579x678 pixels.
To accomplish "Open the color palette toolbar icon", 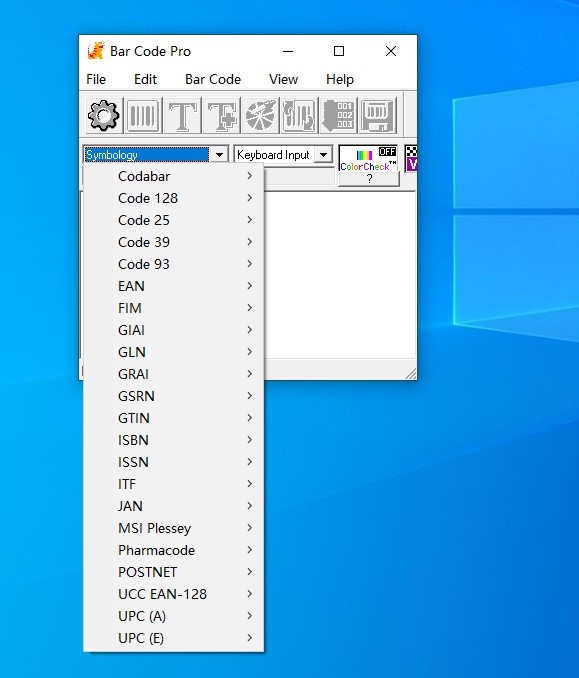I will click(261, 115).
